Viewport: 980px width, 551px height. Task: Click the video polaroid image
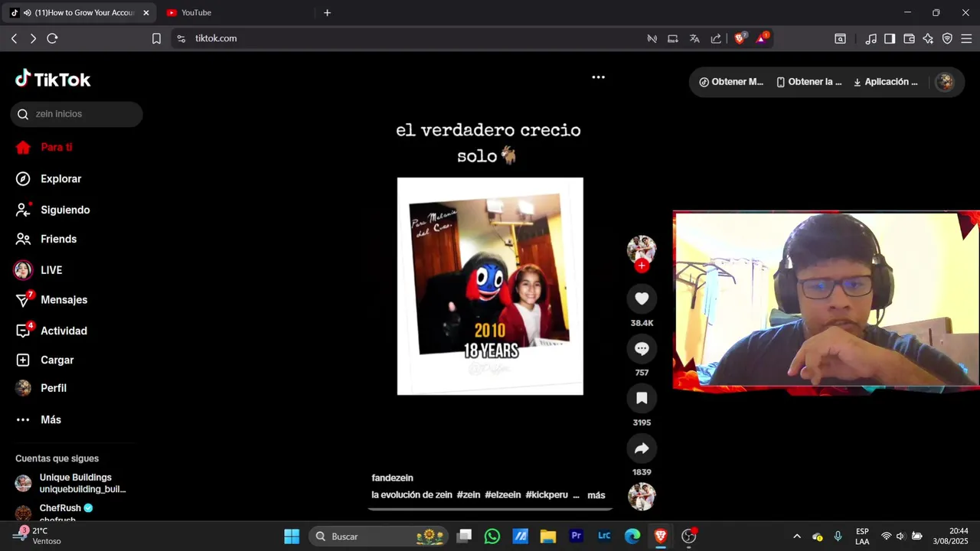coord(490,286)
